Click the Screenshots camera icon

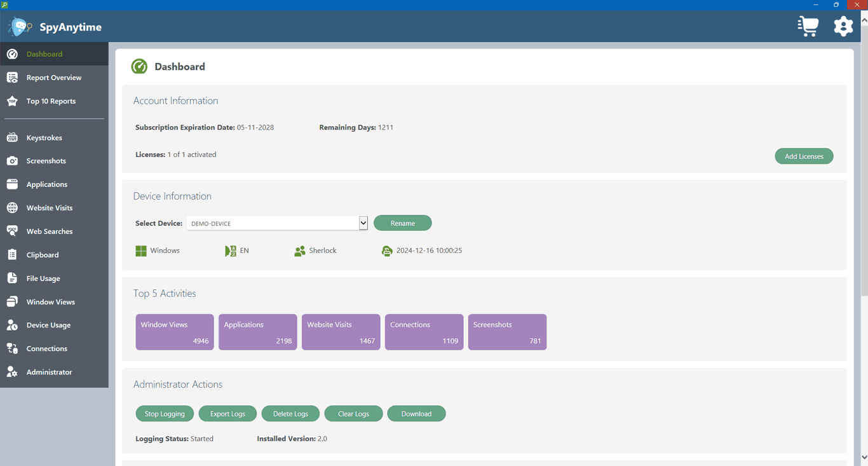coord(12,161)
